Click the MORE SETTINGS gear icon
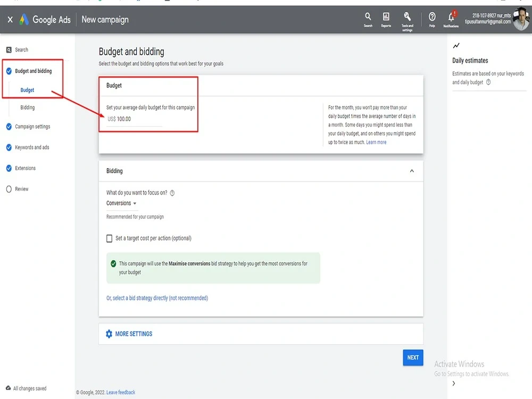The height and width of the screenshot is (399, 532). click(109, 334)
